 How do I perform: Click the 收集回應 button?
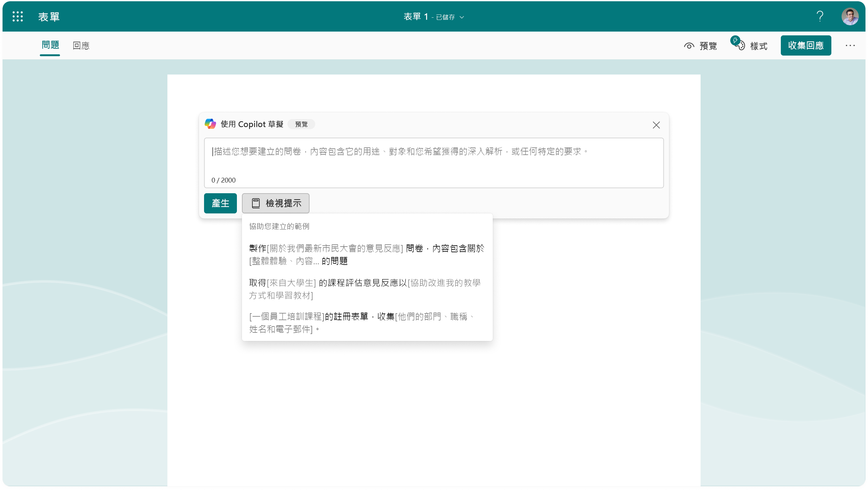[x=806, y=45]
